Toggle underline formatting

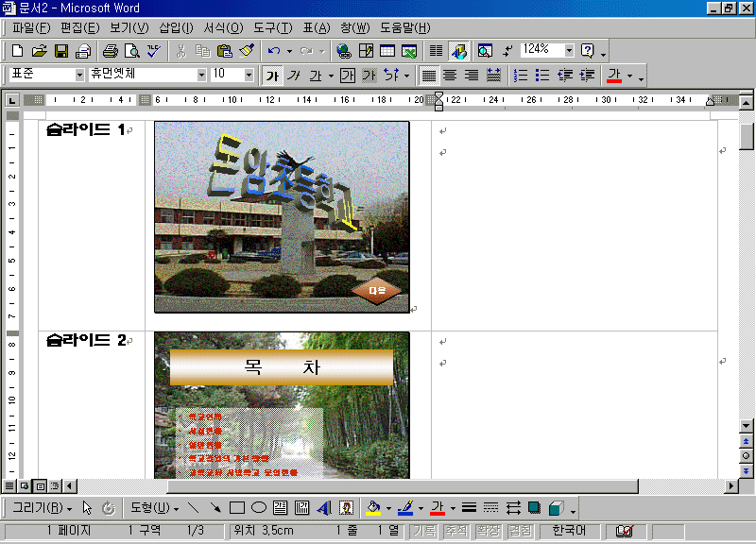point(316,76)
